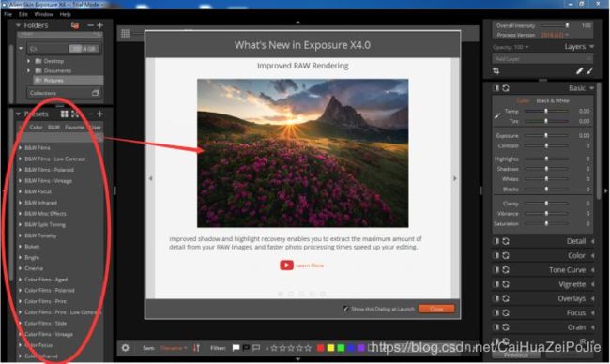Viewport: 610px width, 364px height.
Task: Expand the Desktop folder arrow
Action: click(x=28, y=61)
